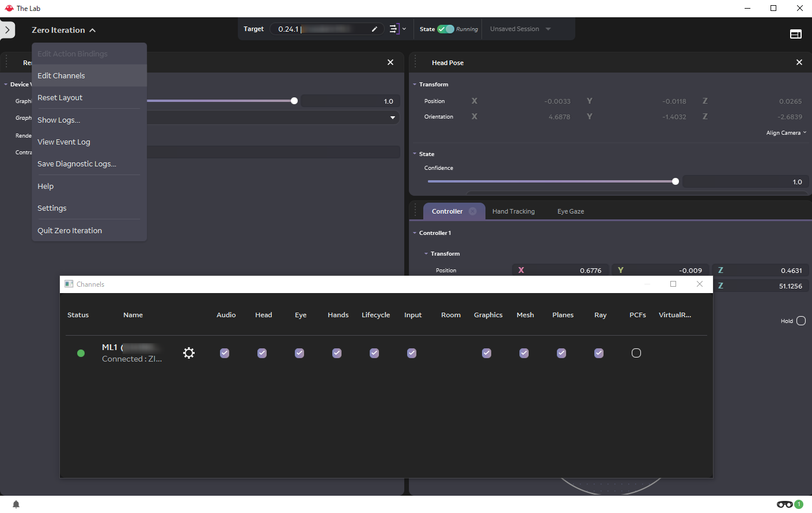Click the Name column header in Channels
Screen dimensions: 812x513
(133, 315)
